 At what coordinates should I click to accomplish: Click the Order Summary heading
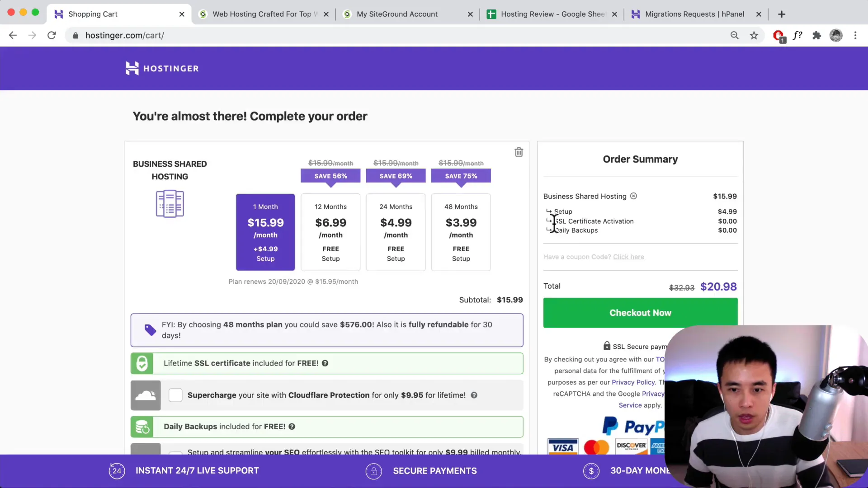click(640, 159)
